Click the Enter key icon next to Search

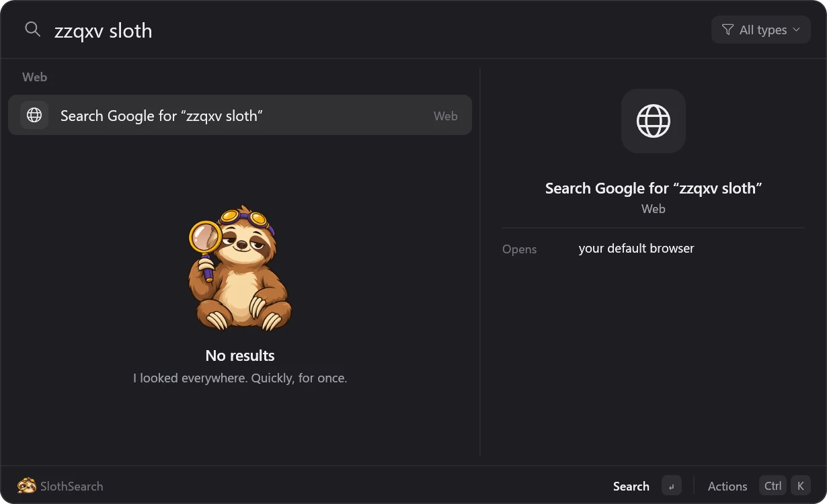pyautogui.click(x=672, y=486)
